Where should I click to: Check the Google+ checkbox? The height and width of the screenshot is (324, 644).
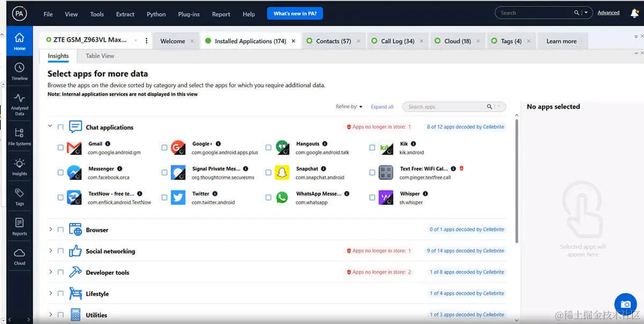coord(164,148)
